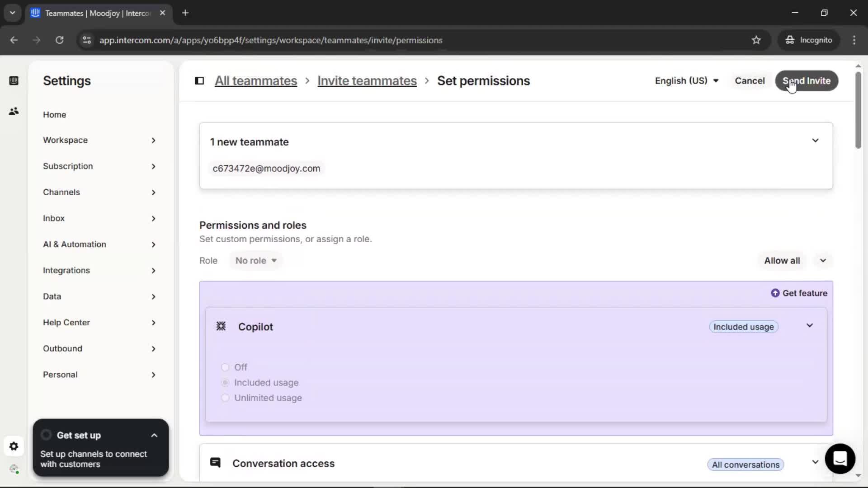Open the Settings gear icon in left rail
The height and width of the screenshot is (488, 868).
14,446
